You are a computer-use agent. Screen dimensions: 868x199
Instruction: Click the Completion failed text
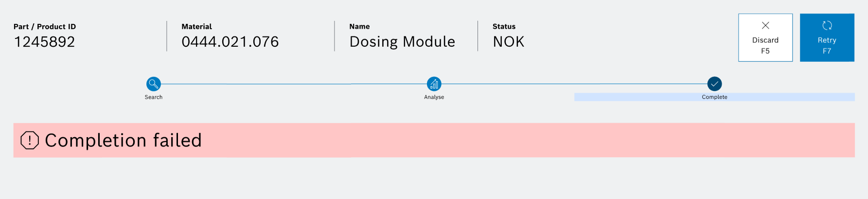123,140
